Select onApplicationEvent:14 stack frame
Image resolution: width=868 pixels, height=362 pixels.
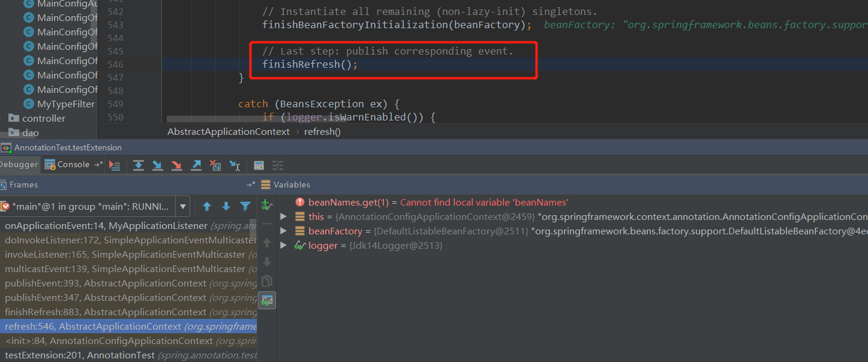tap(128, 226)
